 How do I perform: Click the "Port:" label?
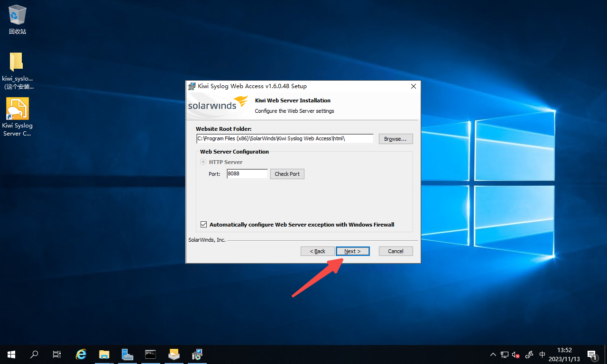(214, 174)
